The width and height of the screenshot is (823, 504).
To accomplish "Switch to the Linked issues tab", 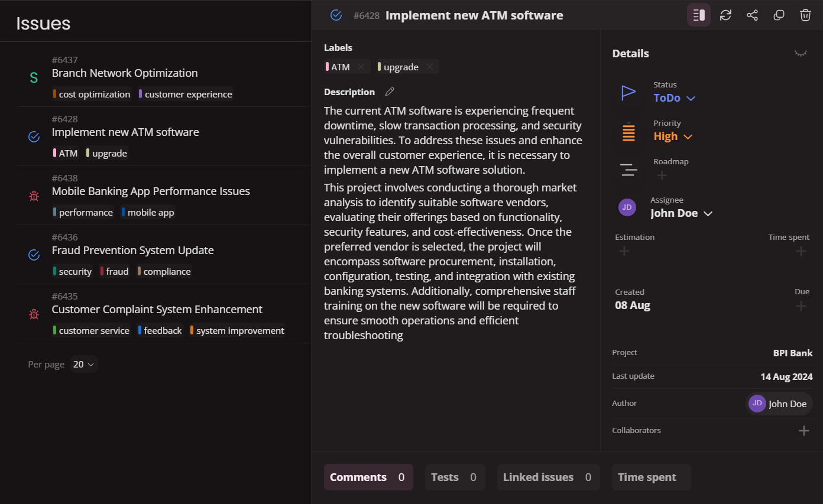I will [549, 477].
